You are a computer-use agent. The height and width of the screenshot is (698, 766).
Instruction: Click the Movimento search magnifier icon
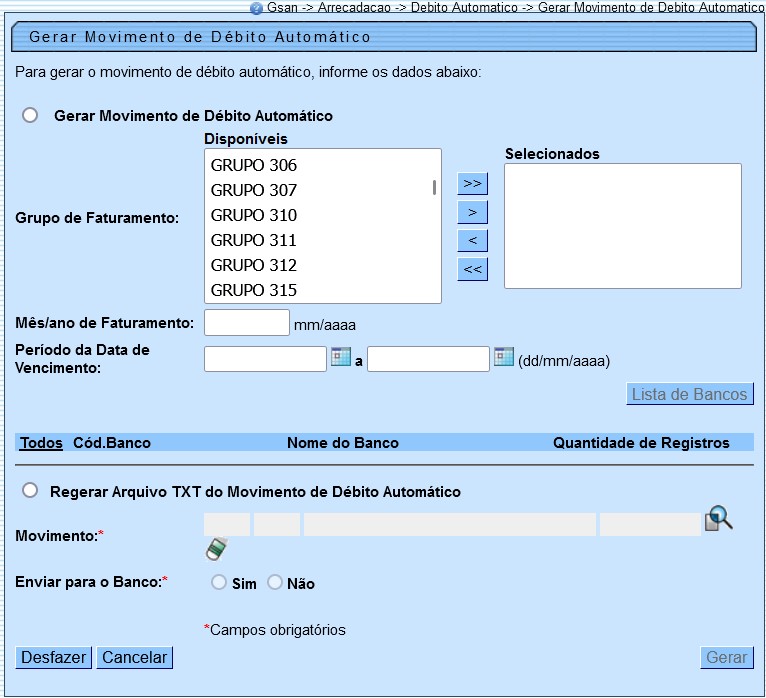[x=720, y=519]
